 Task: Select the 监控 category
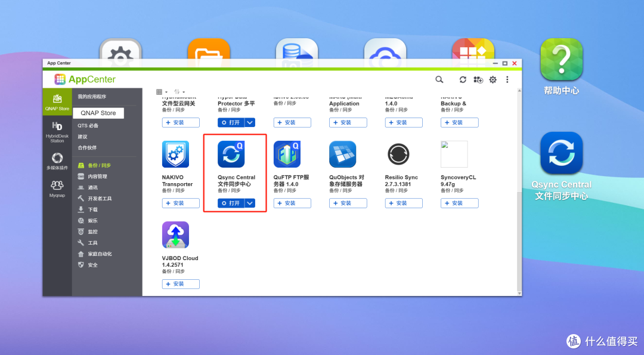click(88, 231)
